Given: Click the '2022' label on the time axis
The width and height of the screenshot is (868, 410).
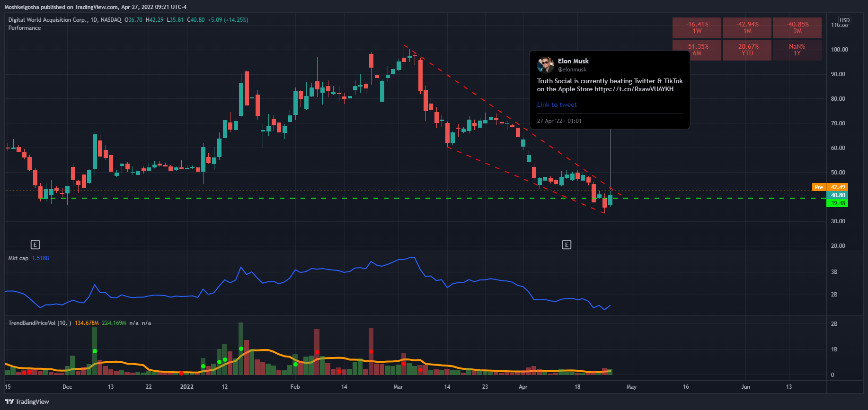Looking at the screenshot, I should [x=187, y=387].
